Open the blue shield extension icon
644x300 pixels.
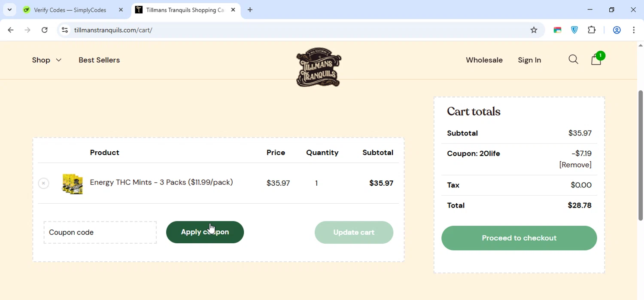coord(574,30)
